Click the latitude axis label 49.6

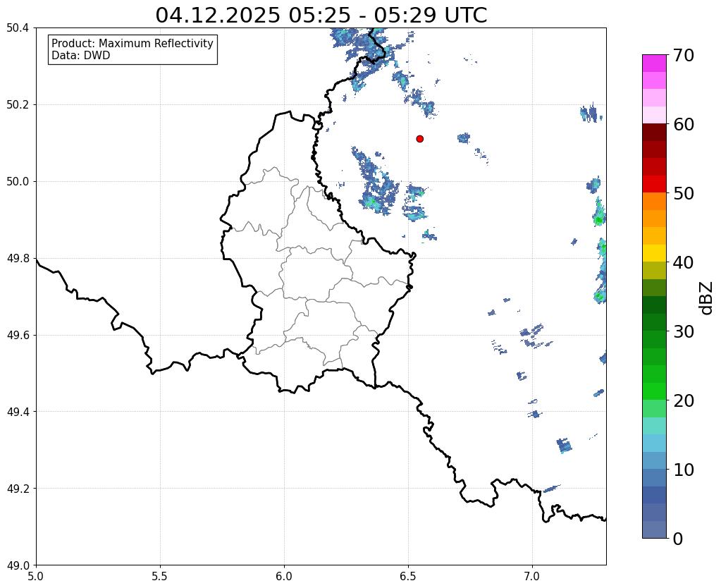coord(18,336)
